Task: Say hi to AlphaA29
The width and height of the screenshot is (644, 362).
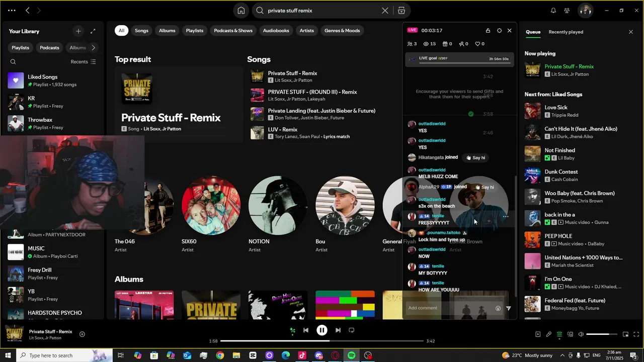Action: tap(485, 187)
